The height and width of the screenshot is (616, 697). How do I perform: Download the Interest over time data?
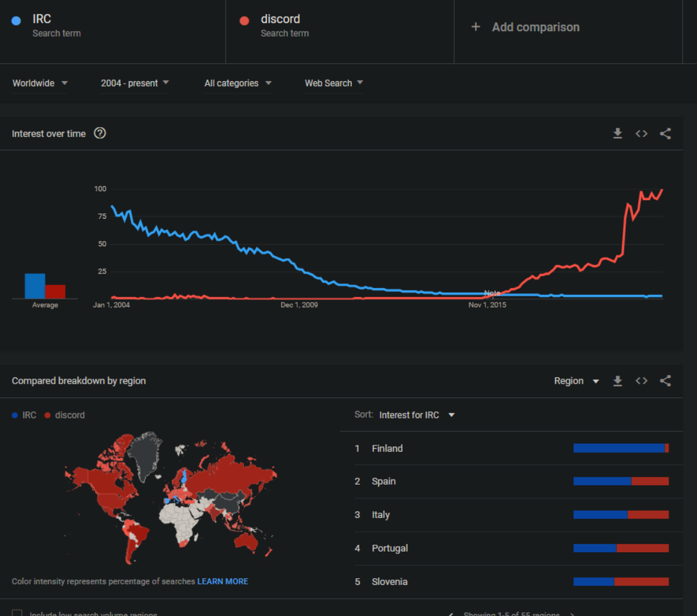(618, 133)
